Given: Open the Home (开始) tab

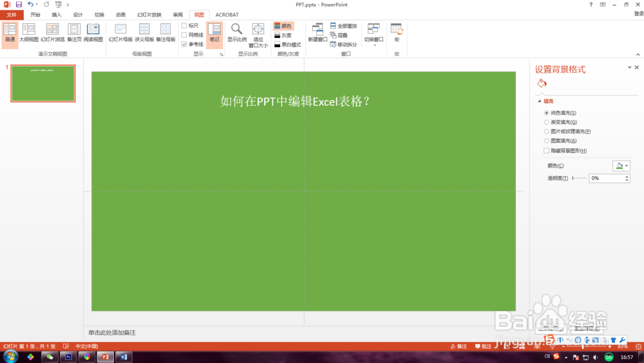Looking at the screenshot, I should pyautogui.click(x=35, y=15).
